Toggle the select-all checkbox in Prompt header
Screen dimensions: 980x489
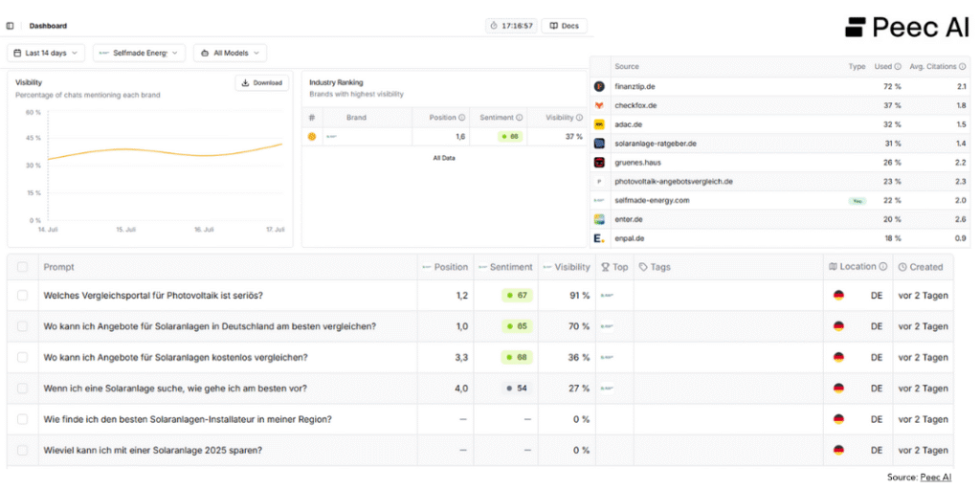pyautogui.click(x=23, y=267)
